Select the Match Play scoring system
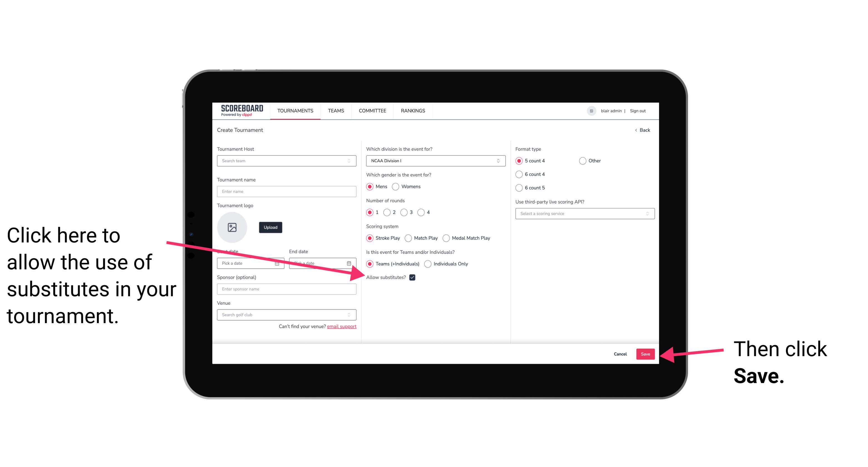Viewport: 868px width, 467px height. click(x=409, y=237)
